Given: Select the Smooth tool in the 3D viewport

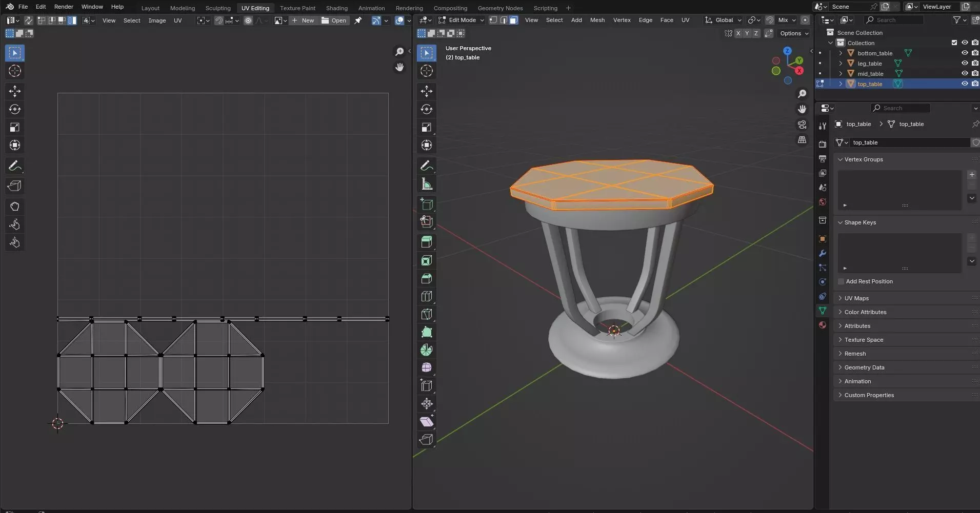Looking at the screenshot, I should pos(427,368).
